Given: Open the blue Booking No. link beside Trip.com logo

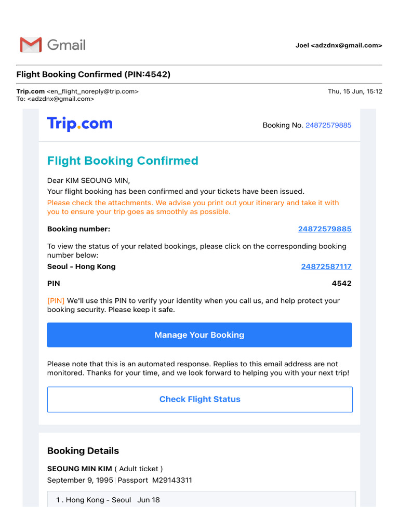Looking at the screenshot, I should coord(328,125).
